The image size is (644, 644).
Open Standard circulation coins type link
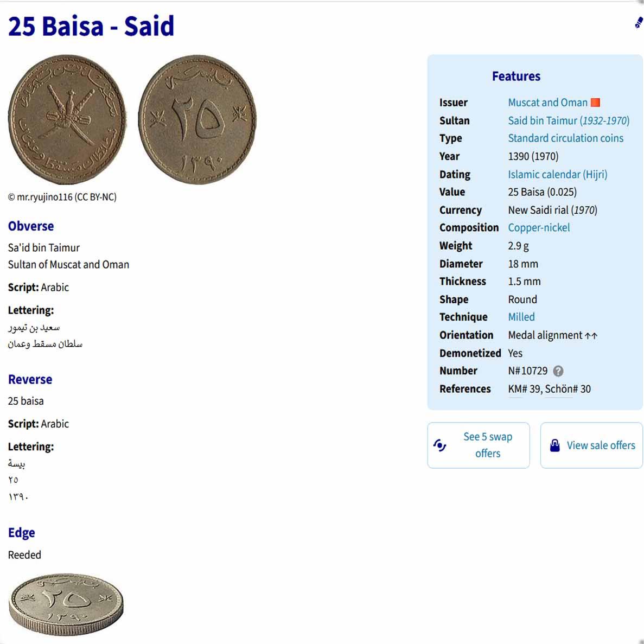565,138
